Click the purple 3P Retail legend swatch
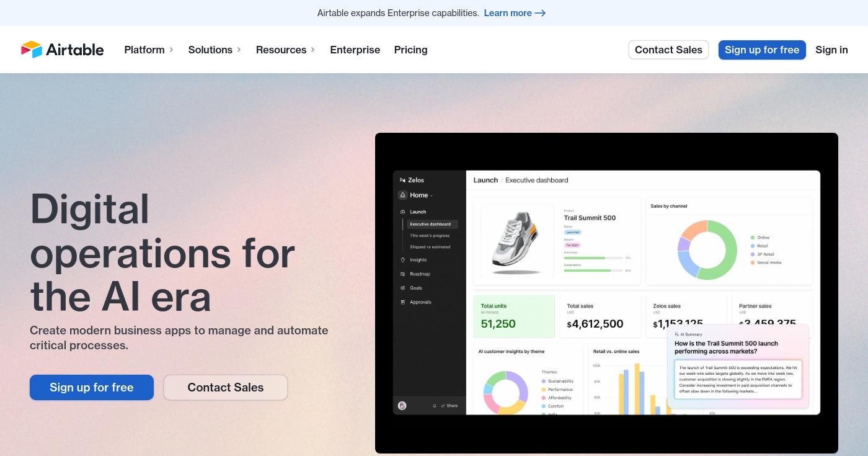The image size is (868, 456). coord(753,254)
